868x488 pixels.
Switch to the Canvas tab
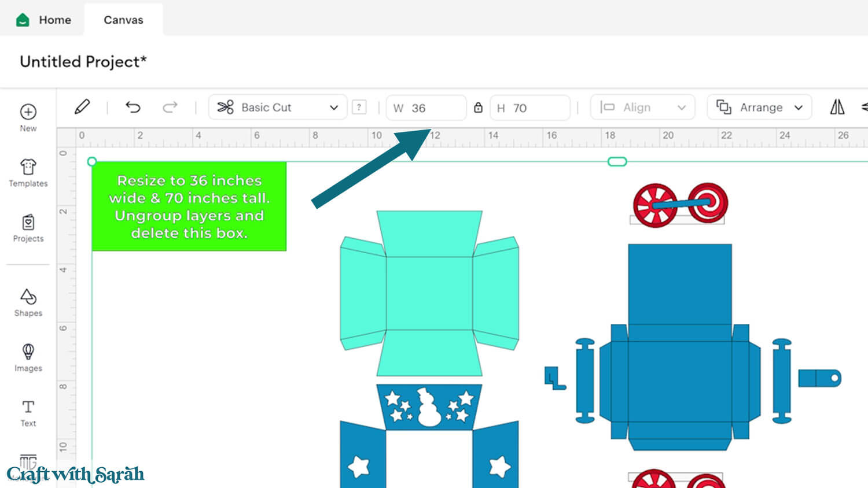pyautogui.click(x=123, y=20)
